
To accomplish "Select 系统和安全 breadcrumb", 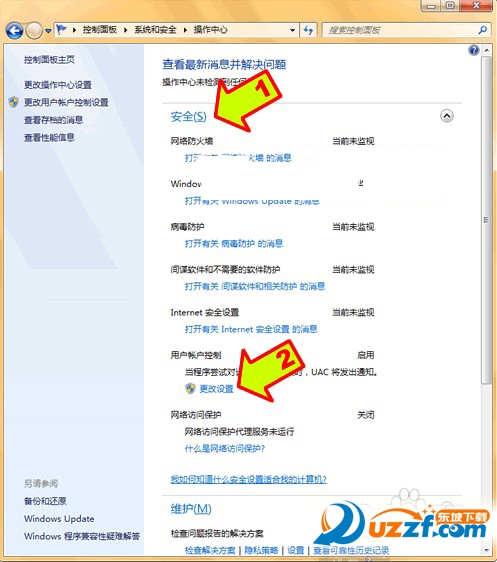I will pos(155,30).
